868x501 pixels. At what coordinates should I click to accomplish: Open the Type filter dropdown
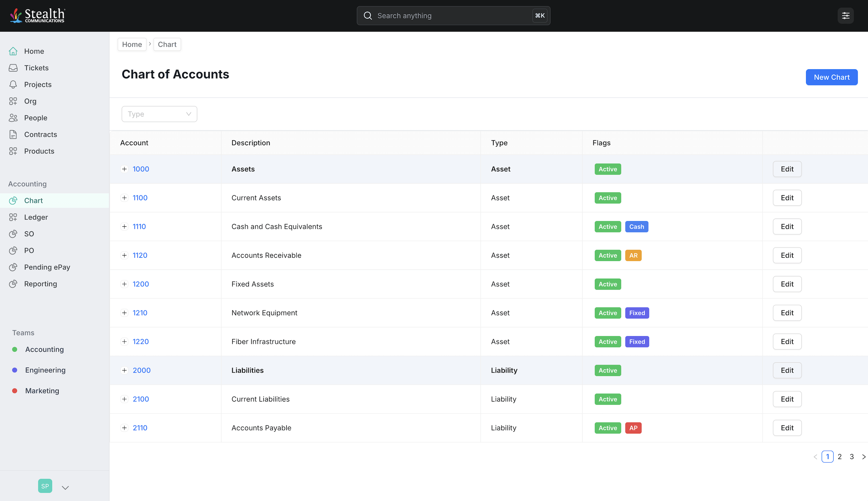tap(159, 114)
